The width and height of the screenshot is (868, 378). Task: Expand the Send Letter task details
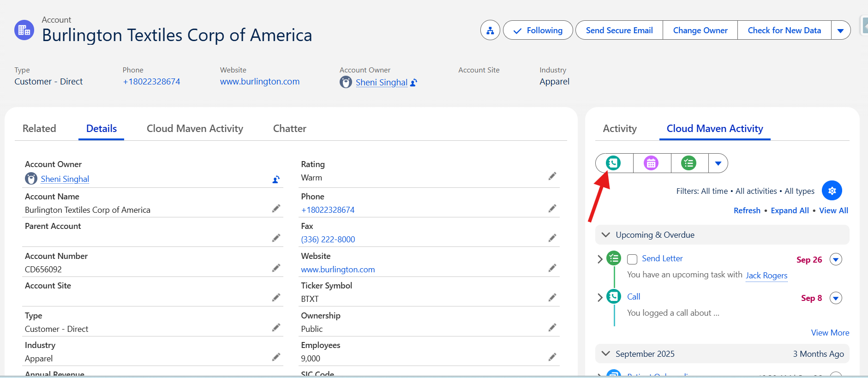[600, 259]
